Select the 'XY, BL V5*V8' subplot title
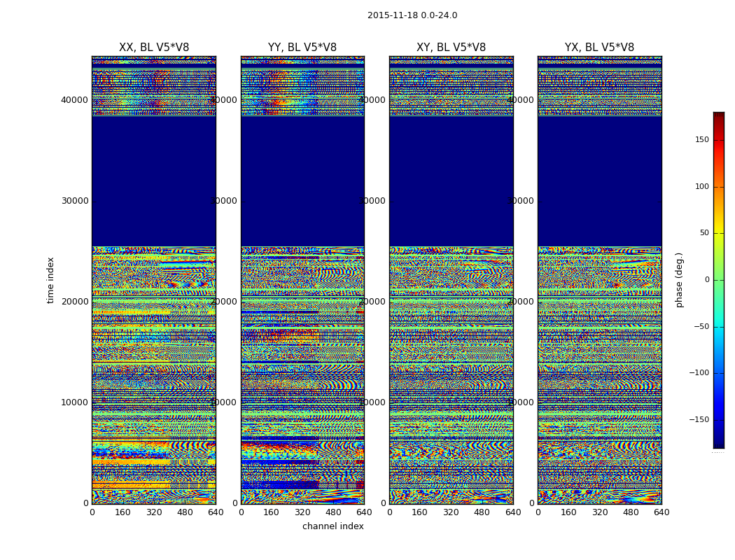 [x=451, y=48]
